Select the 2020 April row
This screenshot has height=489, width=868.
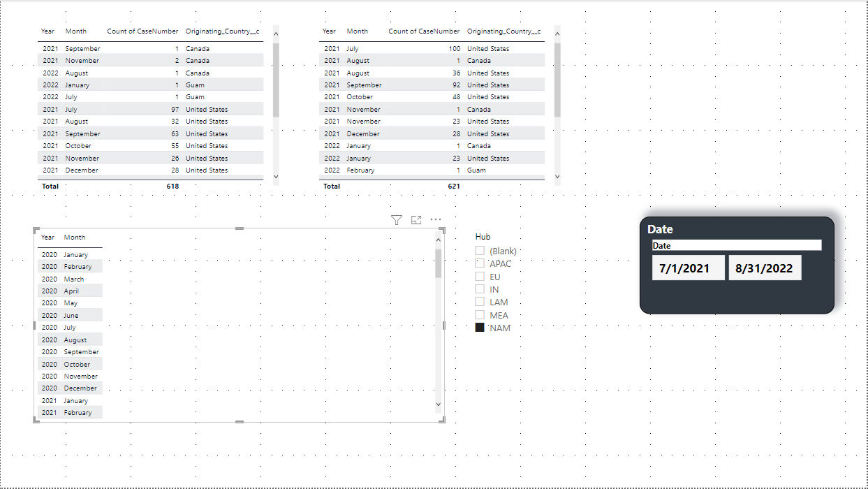coord(70,291)
